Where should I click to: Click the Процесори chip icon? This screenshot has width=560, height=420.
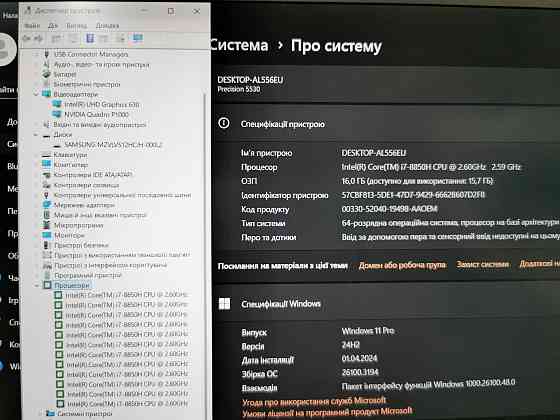tap(47, 285)
